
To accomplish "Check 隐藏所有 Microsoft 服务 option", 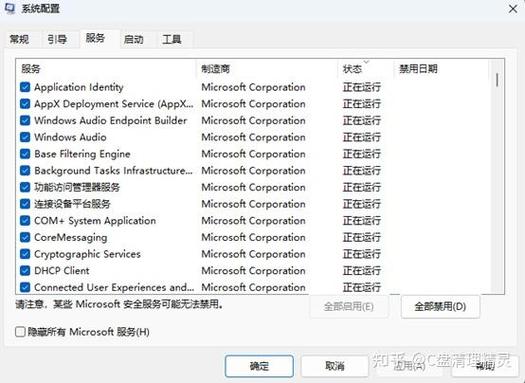I will click(20, 332).
